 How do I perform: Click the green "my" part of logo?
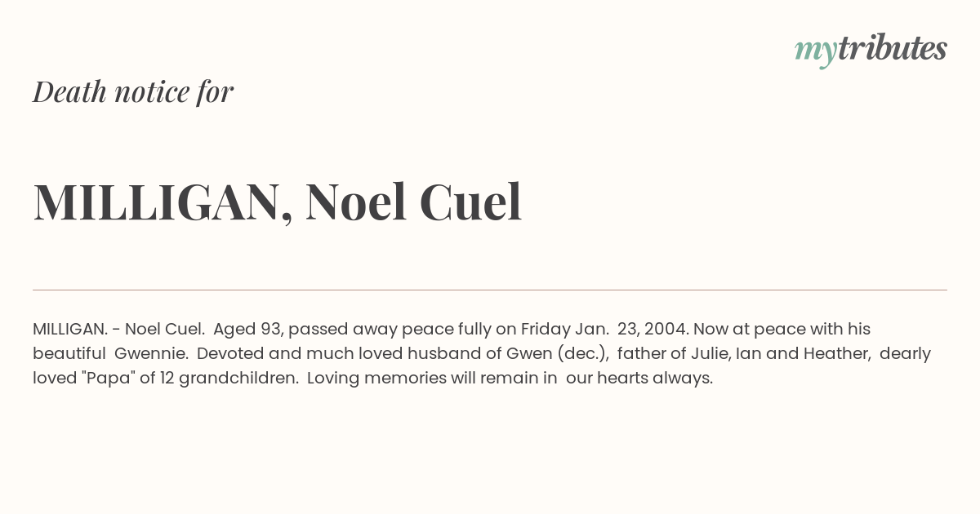click(x=816, y=52)
